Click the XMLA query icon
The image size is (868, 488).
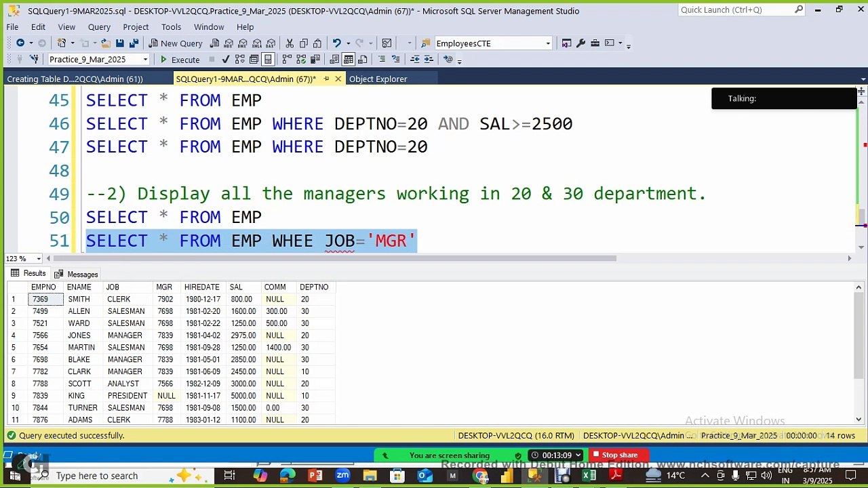coord(257,43)
